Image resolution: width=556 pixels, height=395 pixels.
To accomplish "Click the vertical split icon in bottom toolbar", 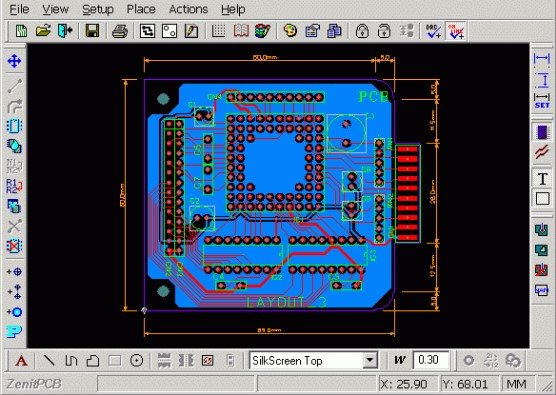I will (x=186, y=361).
